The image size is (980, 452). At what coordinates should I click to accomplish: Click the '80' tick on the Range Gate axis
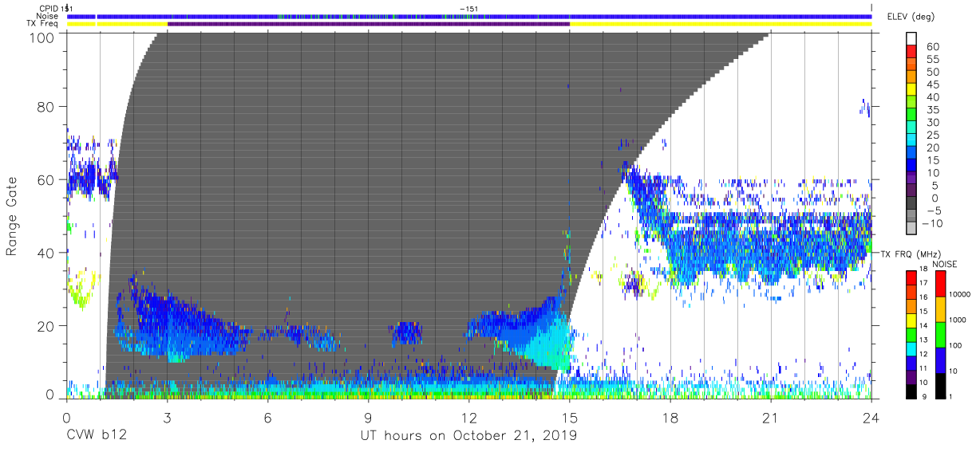tap(47, 107)
